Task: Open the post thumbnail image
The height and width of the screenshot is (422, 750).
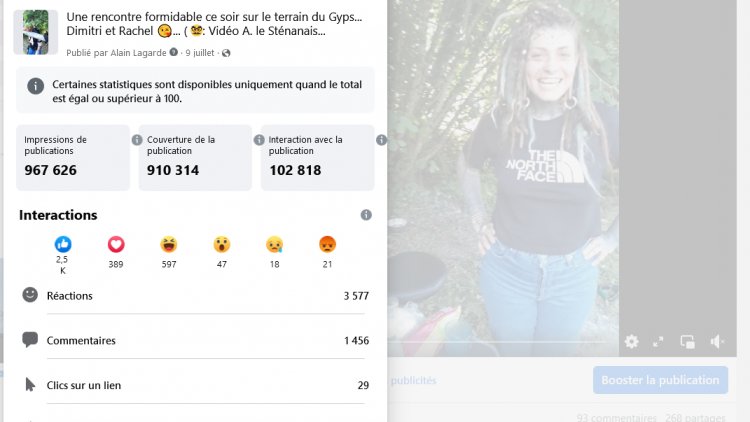Action: 35,32
